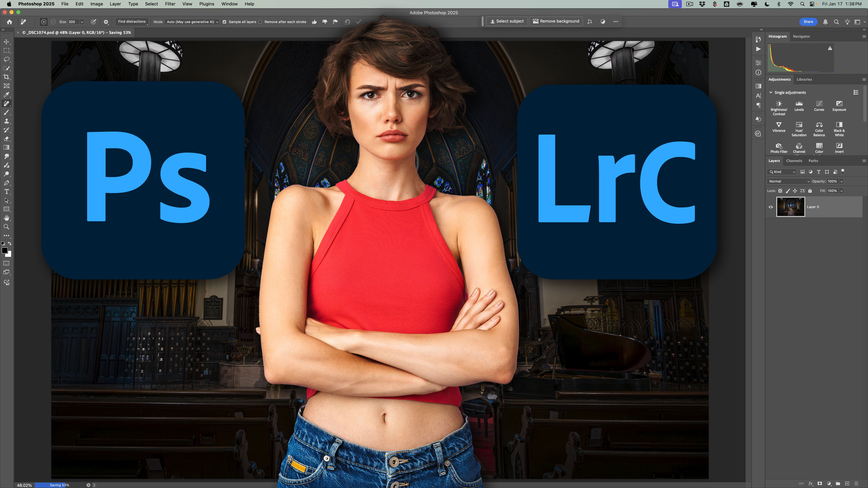Add a Curves adjustment
The height and width of the screenshot is (488, 868).
(819, 106)
